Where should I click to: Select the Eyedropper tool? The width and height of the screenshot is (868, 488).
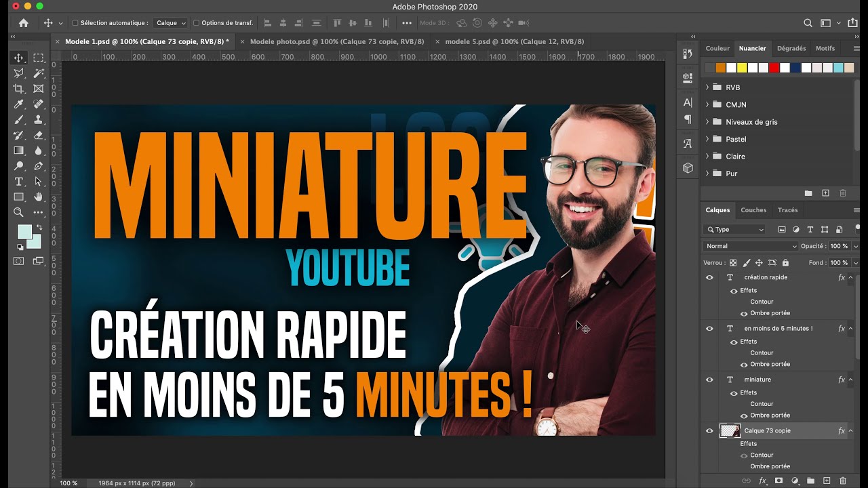coord(19,104)
